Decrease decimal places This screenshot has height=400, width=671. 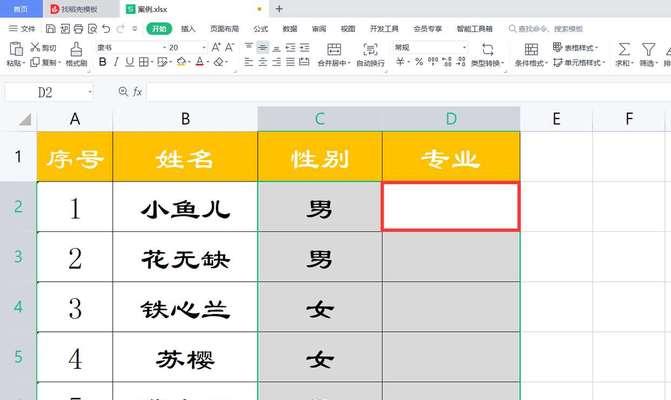(461, 62)
